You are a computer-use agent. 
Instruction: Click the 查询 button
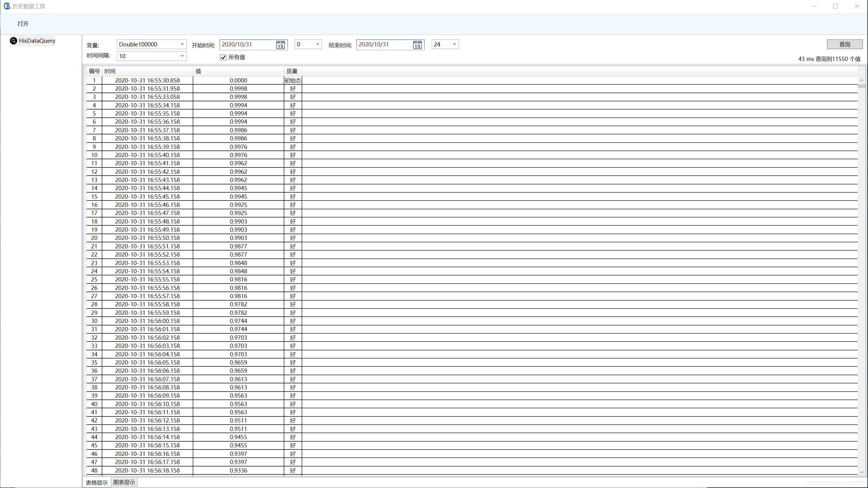pos(844,44)
